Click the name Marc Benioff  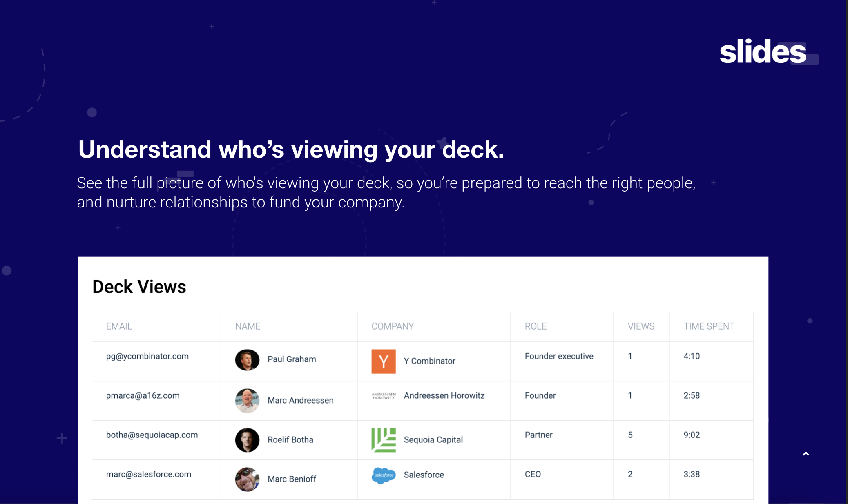click(x=292, y=479)
